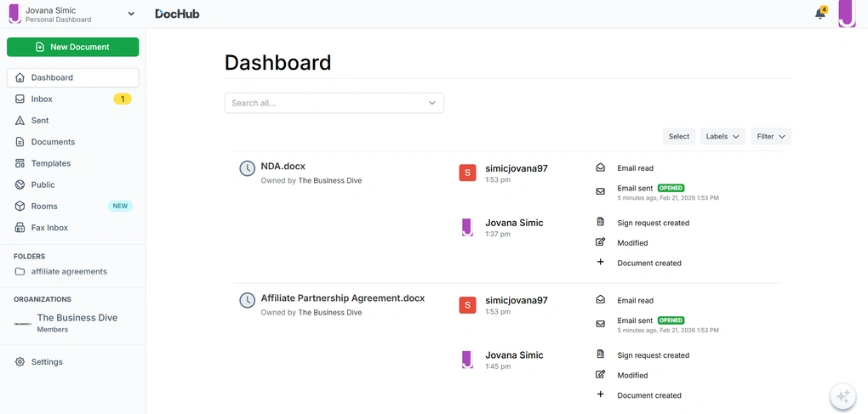Image resolution: width=868 pixels, height=414 pixels.
Task: Open the Templates section
Action: point(72,163)
